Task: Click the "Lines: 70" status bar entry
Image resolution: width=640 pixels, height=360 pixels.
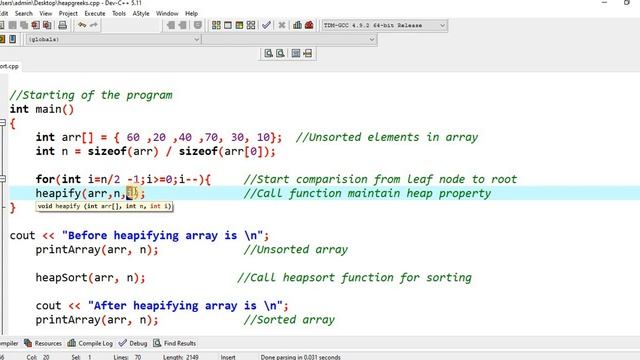Action: coord(127,357)
